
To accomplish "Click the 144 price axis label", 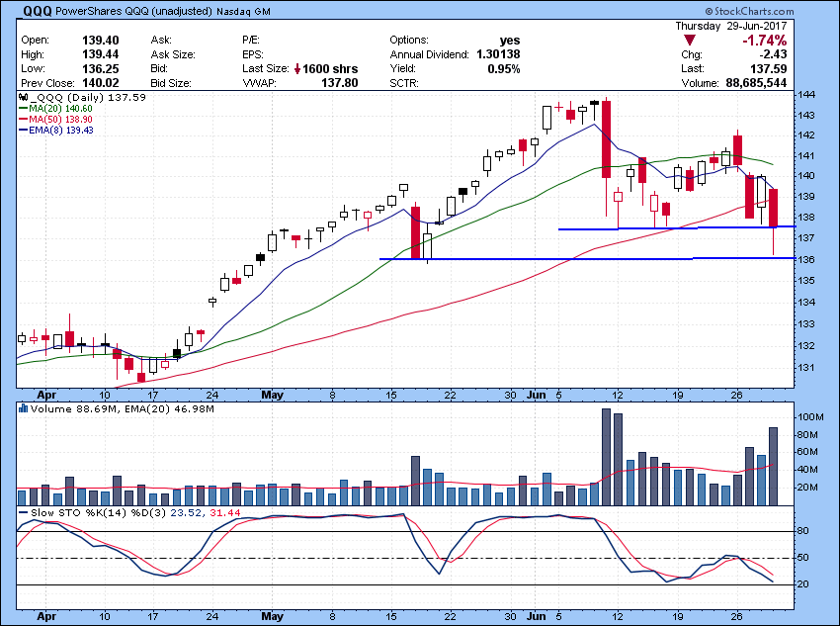I will click(806, 95).
